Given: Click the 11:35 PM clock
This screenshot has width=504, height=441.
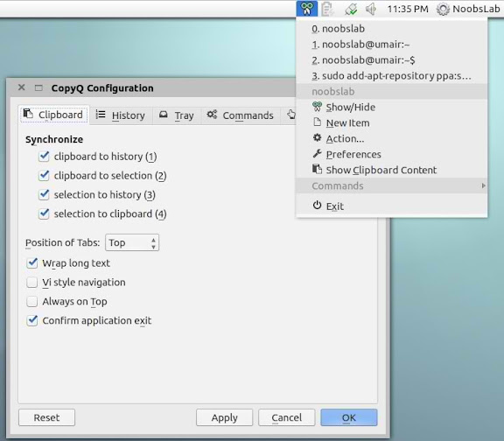Looking at the screenshot, I should 408,9.
